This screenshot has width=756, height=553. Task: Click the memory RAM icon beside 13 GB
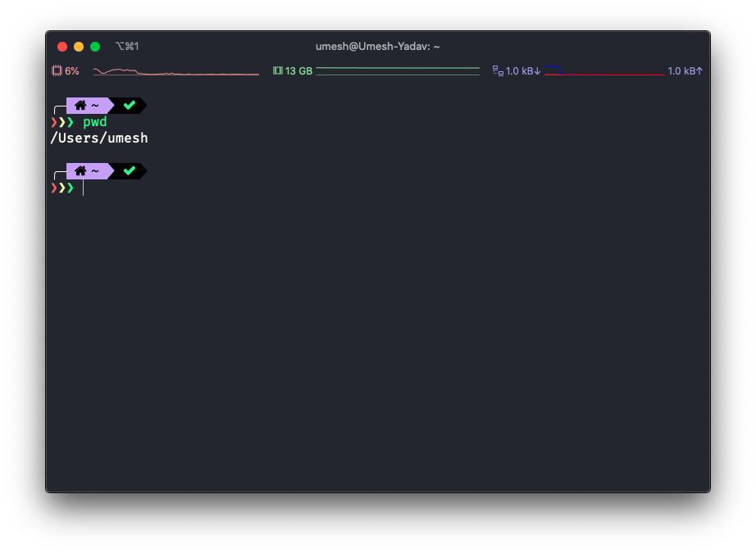click(x=277, y=71)
